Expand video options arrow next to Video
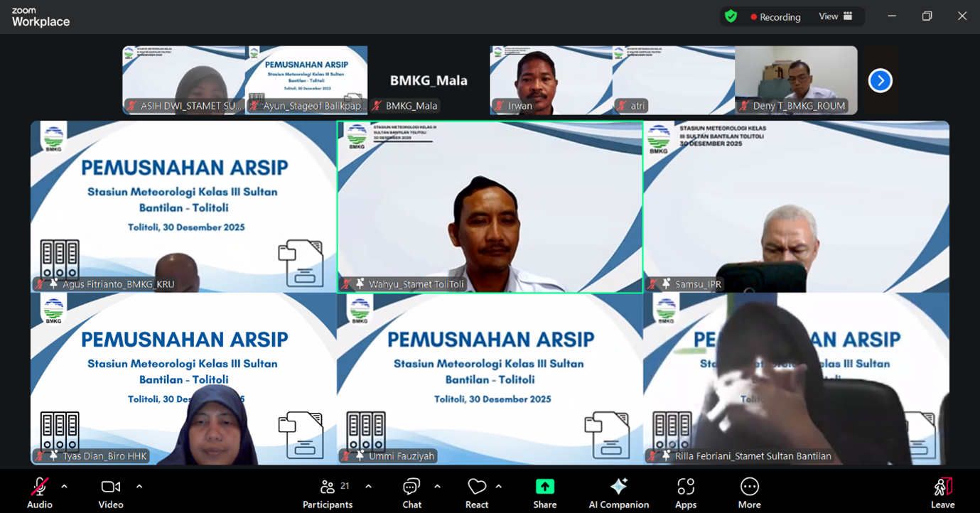Image resolution: width=980 pixels, height=513 pixels. pyautogui.click(x=139, y=487)
